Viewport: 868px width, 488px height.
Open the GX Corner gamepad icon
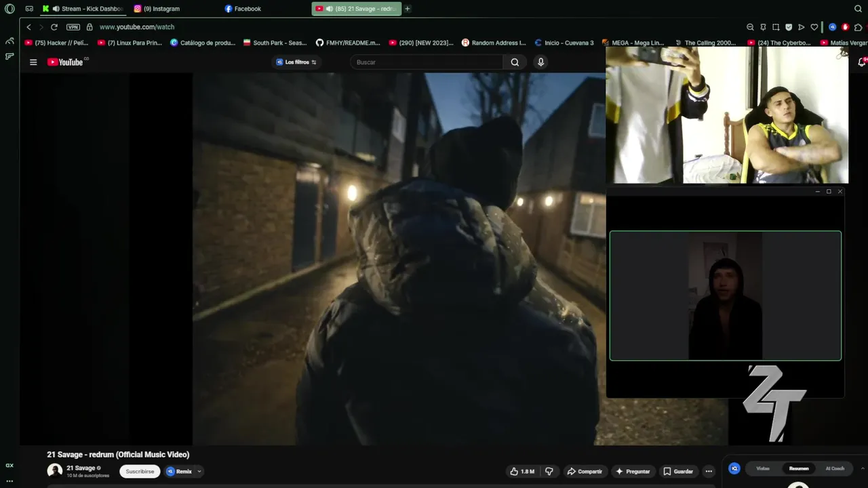click(x=29, y=9)
